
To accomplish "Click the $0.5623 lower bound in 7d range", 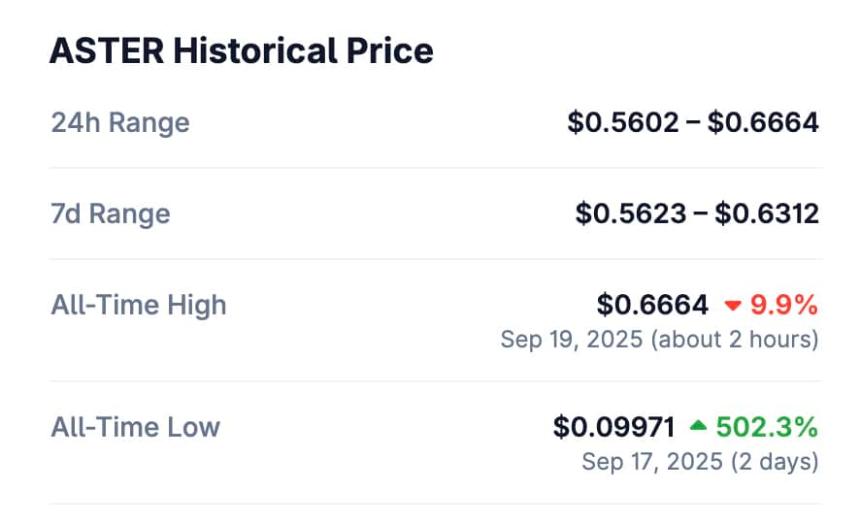I will (631, 213).
